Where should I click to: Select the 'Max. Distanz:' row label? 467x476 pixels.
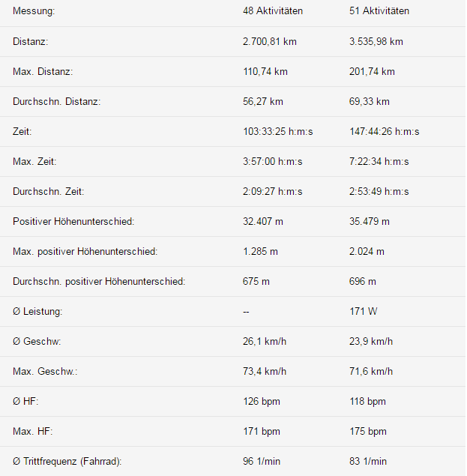(43, 72)
